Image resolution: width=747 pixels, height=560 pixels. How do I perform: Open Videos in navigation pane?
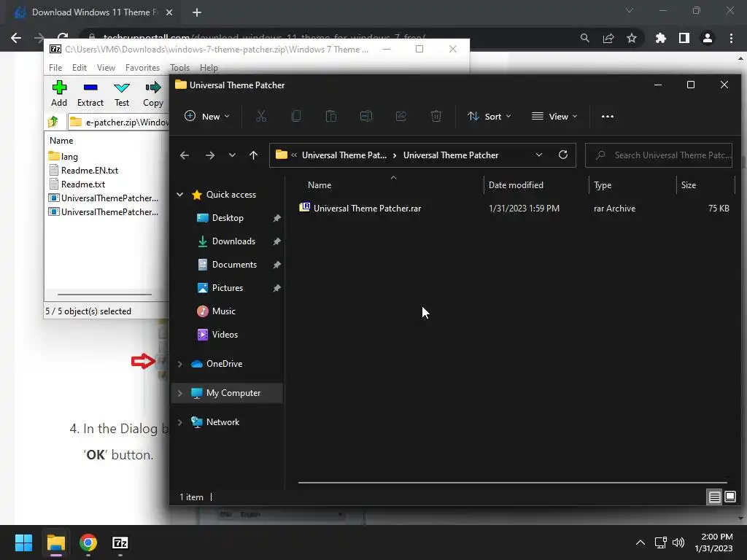[x=225, y=334]
